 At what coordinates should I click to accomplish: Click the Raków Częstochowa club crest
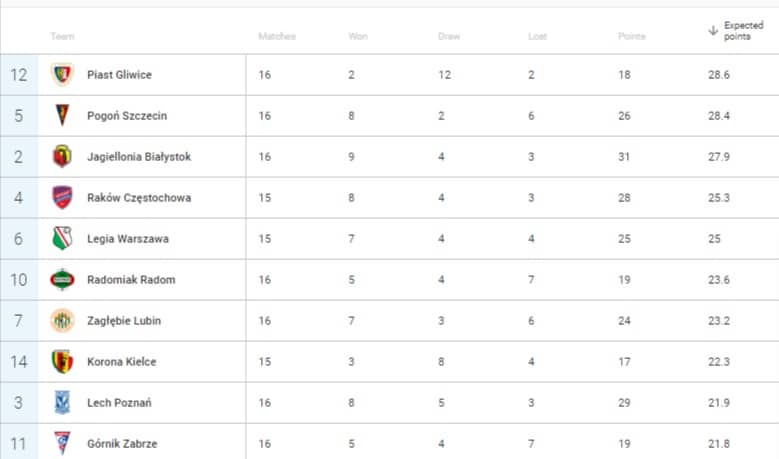[x=62, y=197]
